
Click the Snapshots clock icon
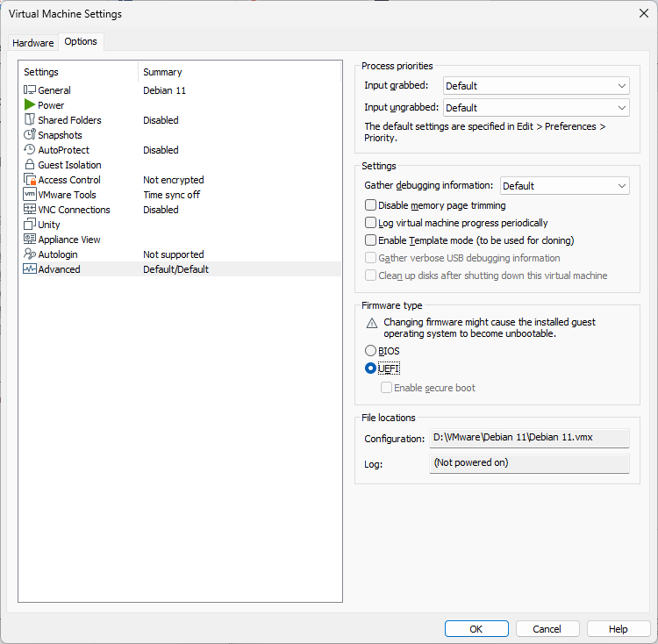pos(29,134)
